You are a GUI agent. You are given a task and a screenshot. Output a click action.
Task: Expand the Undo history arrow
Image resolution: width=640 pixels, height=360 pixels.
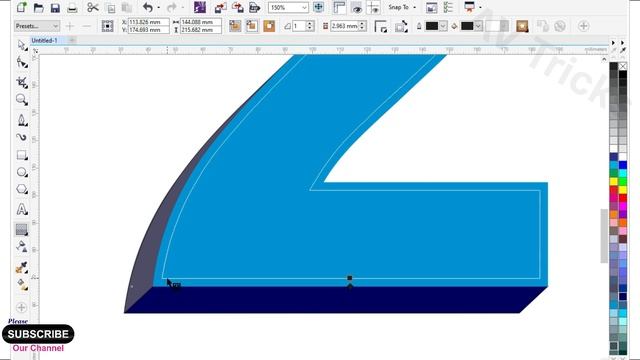tap(158, 7)
